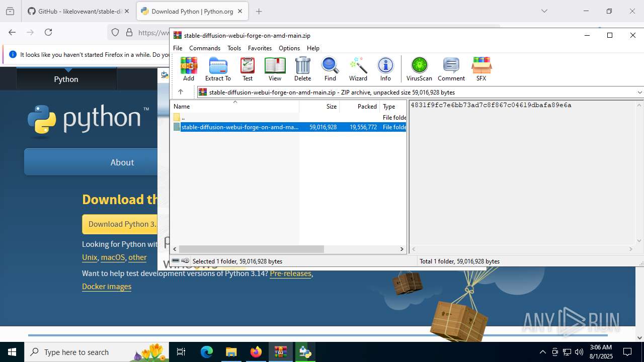The image size is (644, 362).
Task: Click the SFX toolbar icon
Action: click(481, 69)
